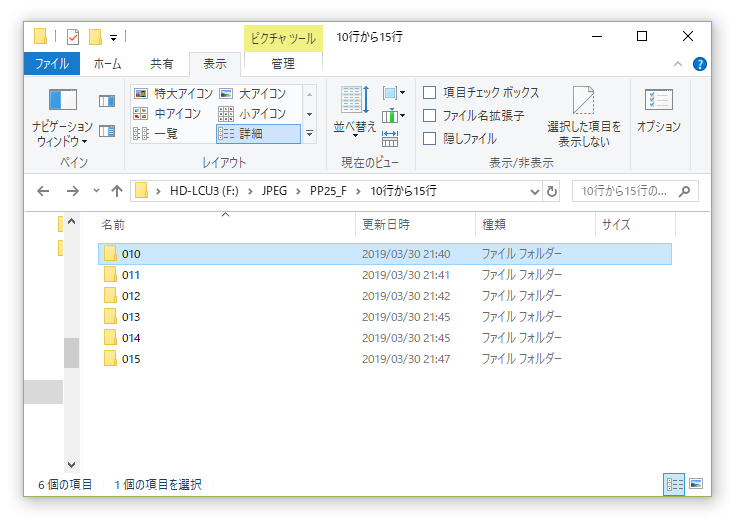Click Size all columns to fit icon
The height and width of the screenshot is (525, 740).
pos(390,139)
